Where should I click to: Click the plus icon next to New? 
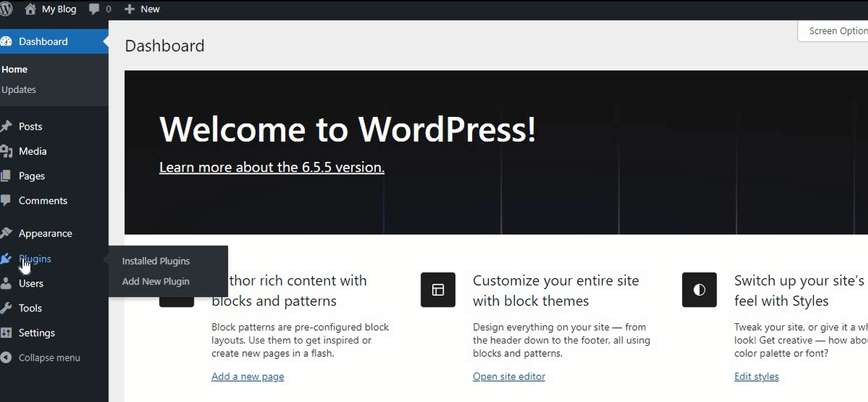tap(130, 9)
